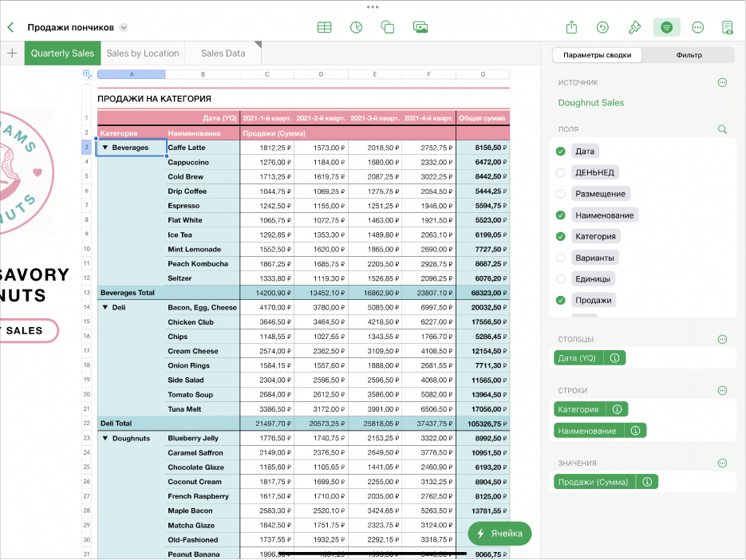The image size is (746, 560).
Task: Collapse the Deli category group
Action: point(105,307)
